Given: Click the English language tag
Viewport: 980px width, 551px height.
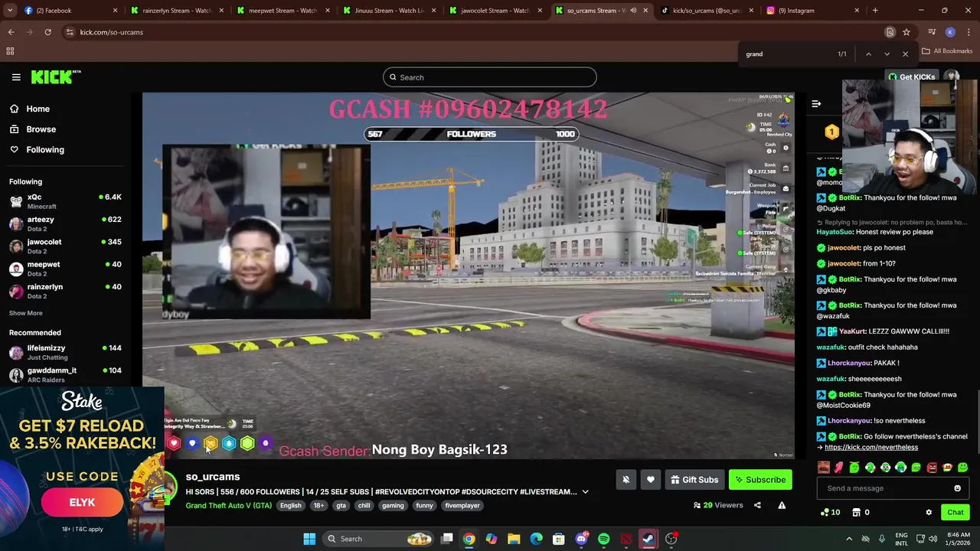Looking at the screenshot, I should (x=290, y=505).
